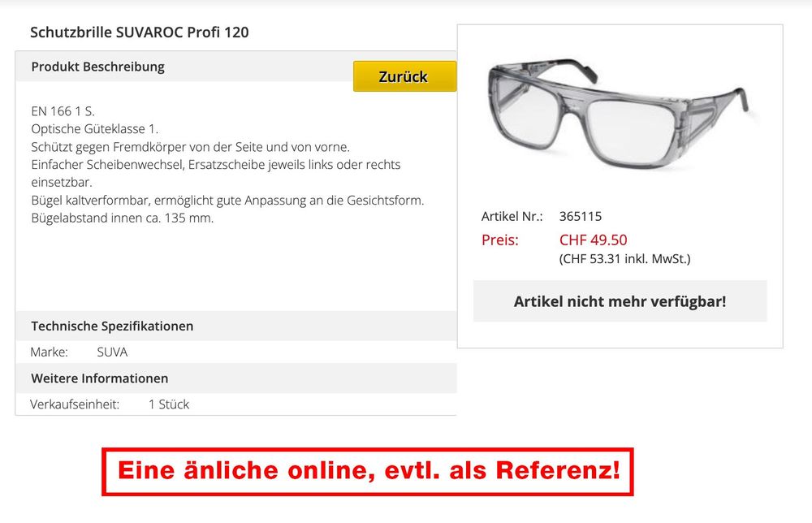
Task: Click the Artikel nicht mehr verfügbar notice
Action: [620, 301]
